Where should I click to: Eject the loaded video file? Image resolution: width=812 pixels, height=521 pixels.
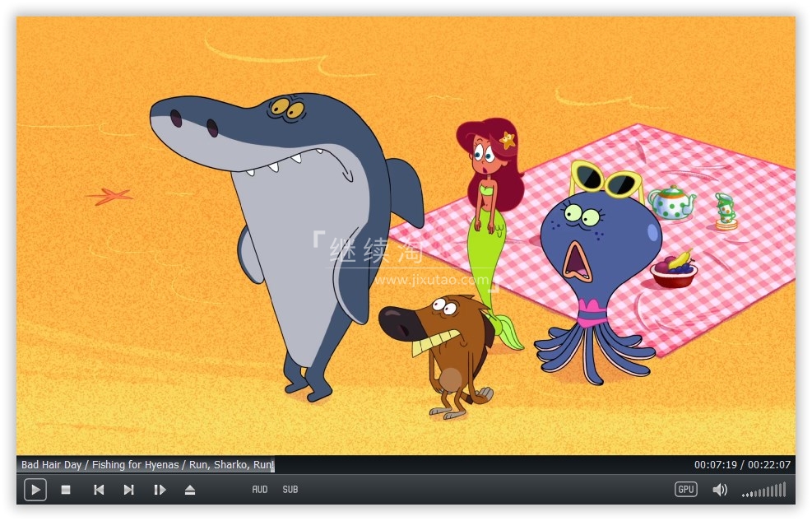coord(189,490)
